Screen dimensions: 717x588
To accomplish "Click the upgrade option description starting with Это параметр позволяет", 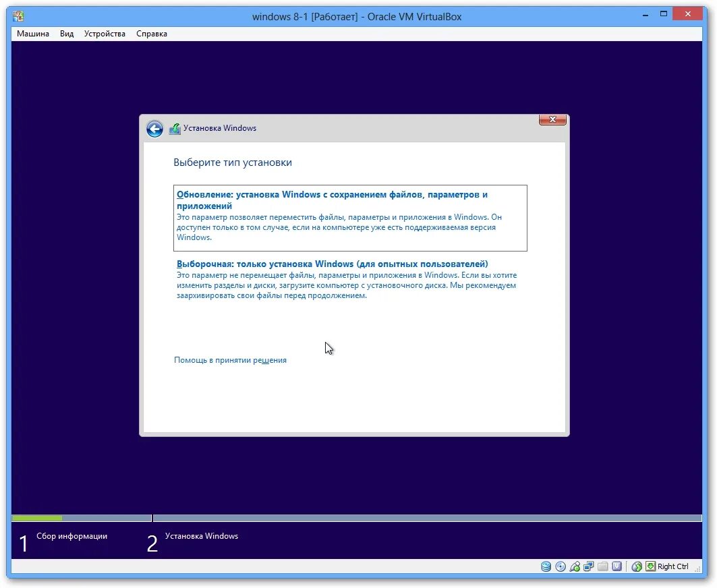I will [x=339, y=227].
